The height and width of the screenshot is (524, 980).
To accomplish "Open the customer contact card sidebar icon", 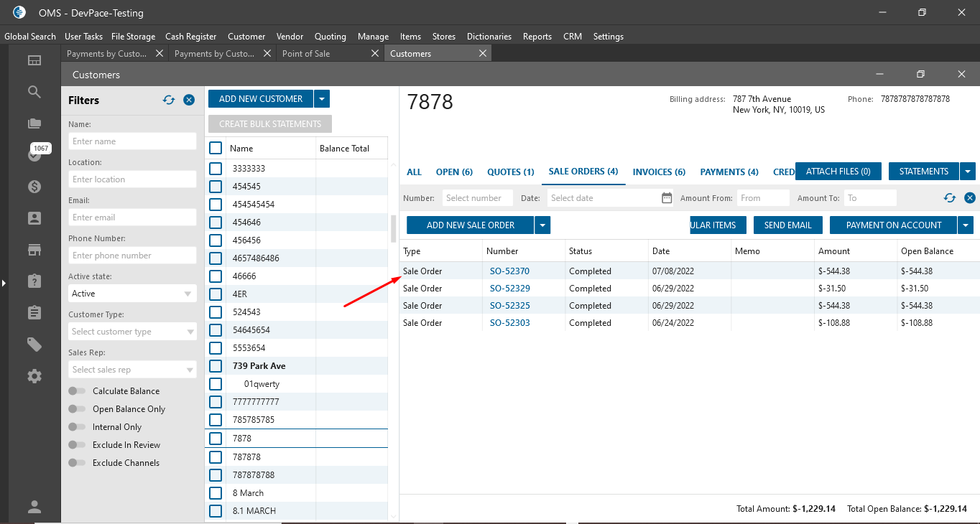I will (34, 218).
